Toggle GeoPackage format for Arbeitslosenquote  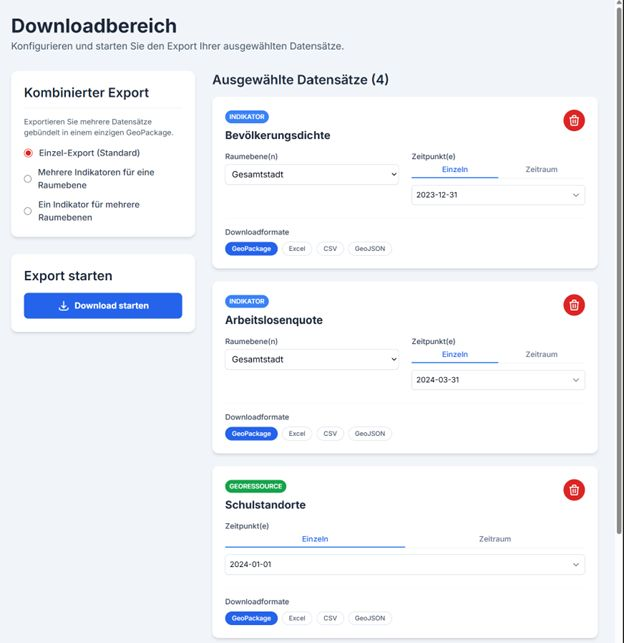(251, 433)
